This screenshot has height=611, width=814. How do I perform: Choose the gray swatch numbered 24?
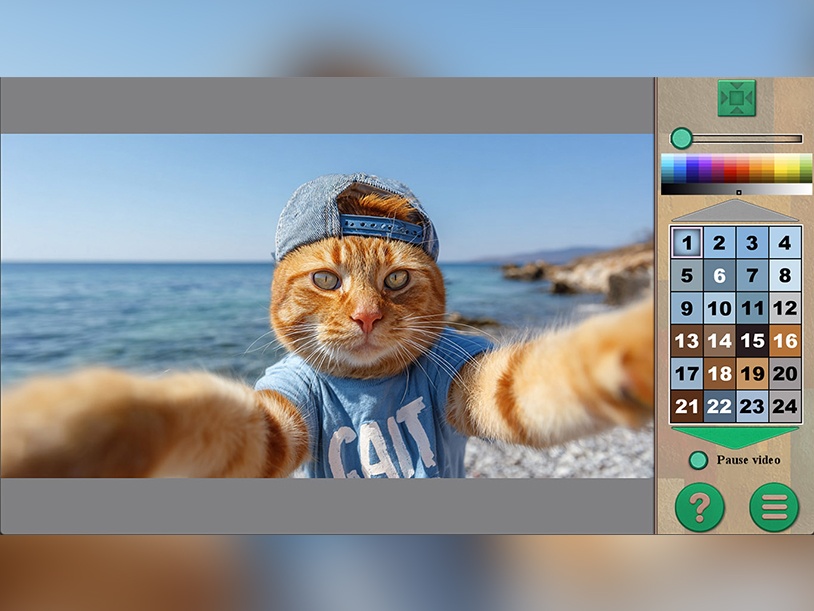point(785,406)
